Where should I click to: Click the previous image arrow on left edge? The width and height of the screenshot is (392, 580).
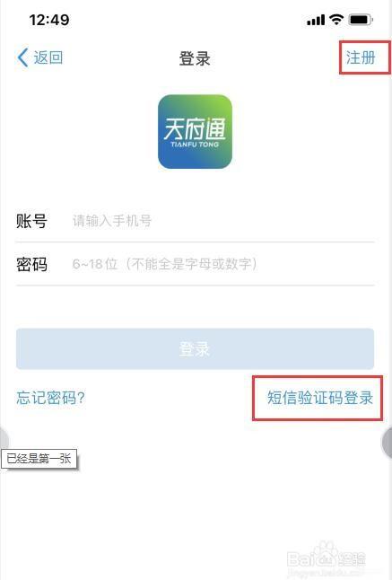tap(4, 440)
